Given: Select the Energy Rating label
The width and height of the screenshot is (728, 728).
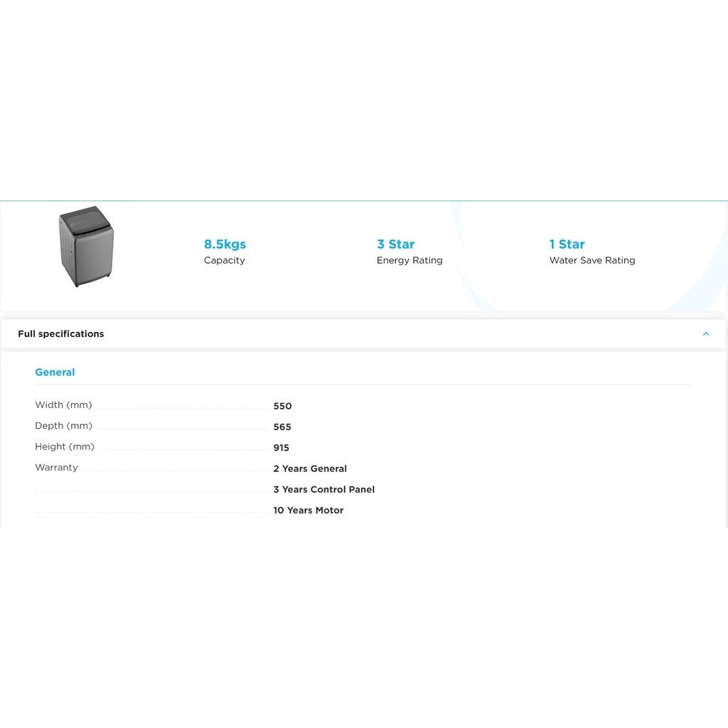Looking at the screenshot, I should click(409, 260).
